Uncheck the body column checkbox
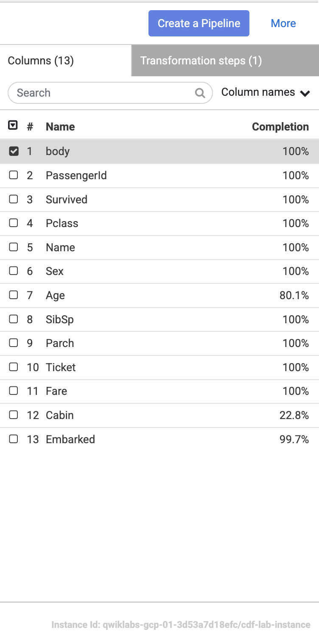 pos(14,151)
